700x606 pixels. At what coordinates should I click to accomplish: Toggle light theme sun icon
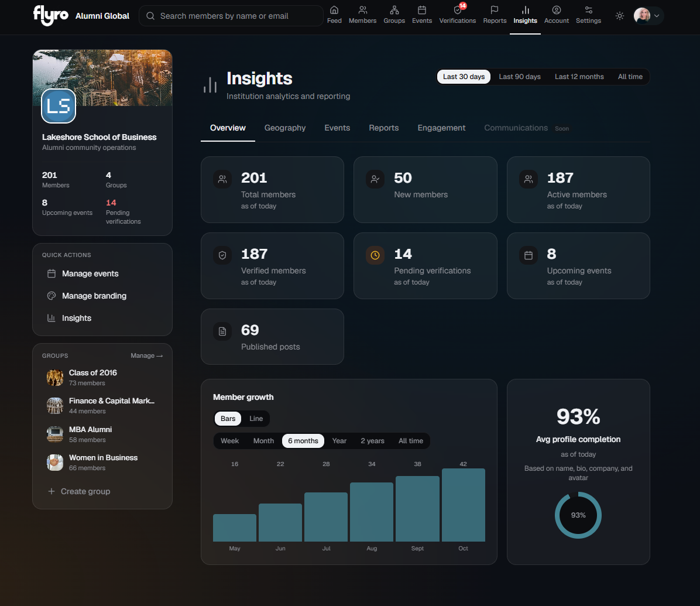tap(620, 16)
